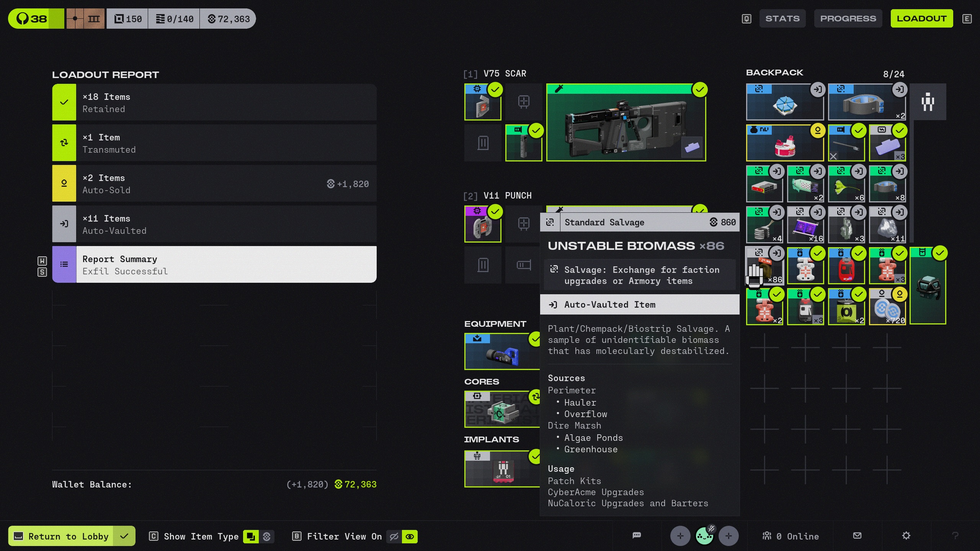Switch to the STATS tab
The image size is (980, 551).
[782, 19]
